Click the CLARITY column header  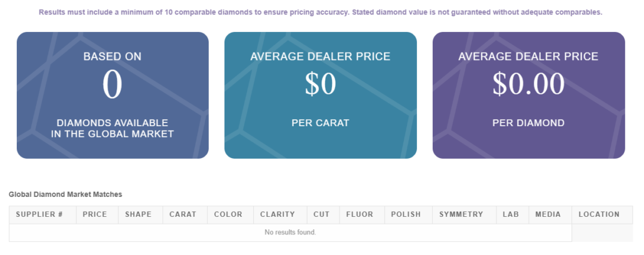278,214
